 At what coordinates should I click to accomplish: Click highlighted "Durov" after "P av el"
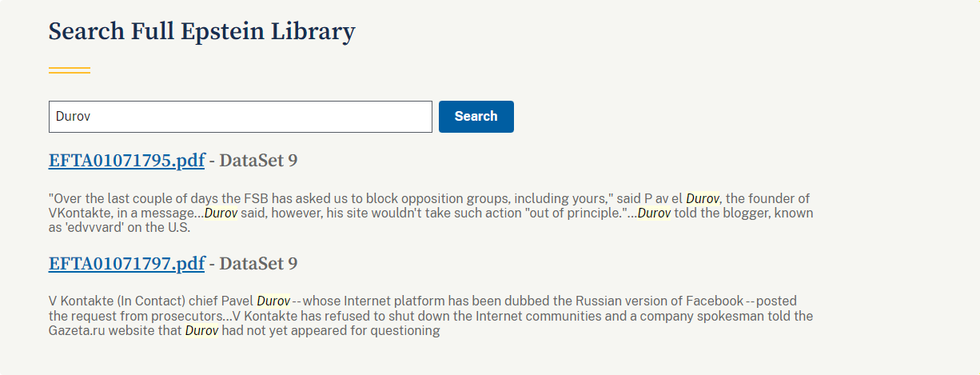(x=703, y=198)
